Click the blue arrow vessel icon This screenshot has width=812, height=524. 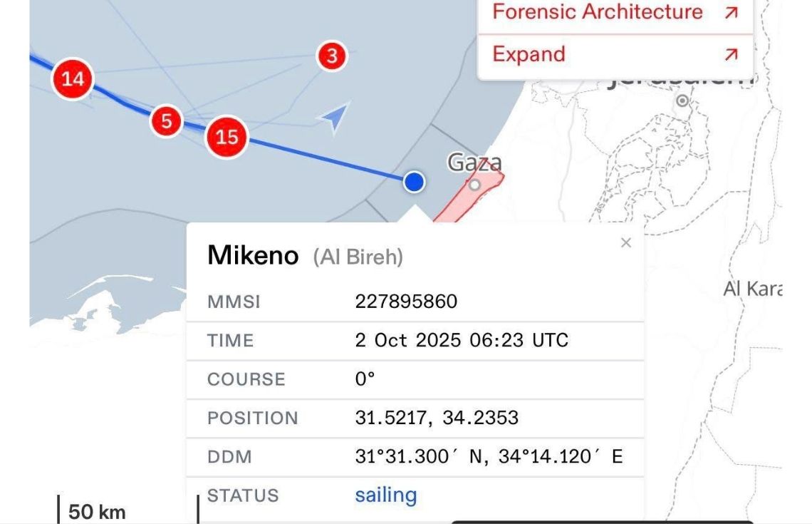click(333, 118)
